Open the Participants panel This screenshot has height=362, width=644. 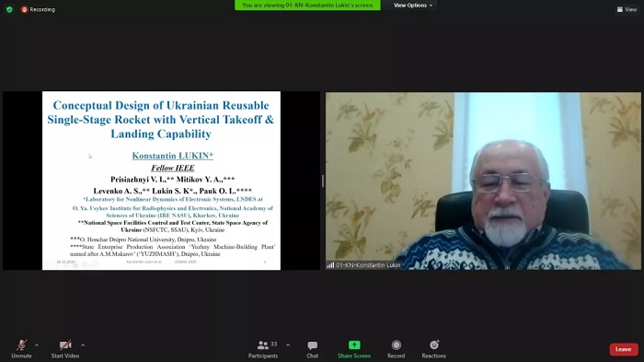(263, 349)
